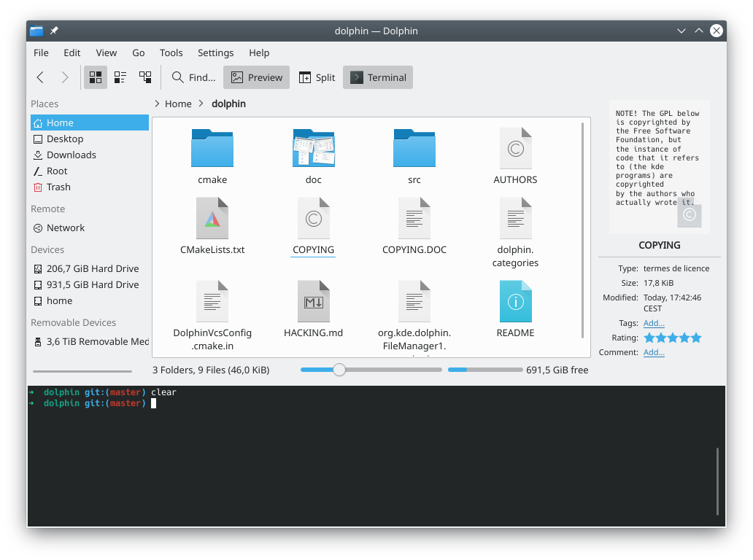Go back with the left arrow button
The height and width of the screenshot is (560, 753).
pos(40,77)
